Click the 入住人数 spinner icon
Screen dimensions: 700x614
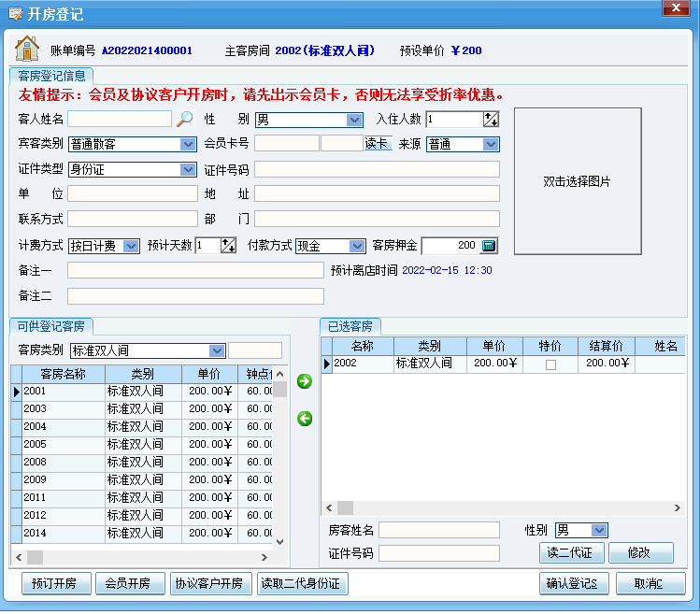click(491, 120)
